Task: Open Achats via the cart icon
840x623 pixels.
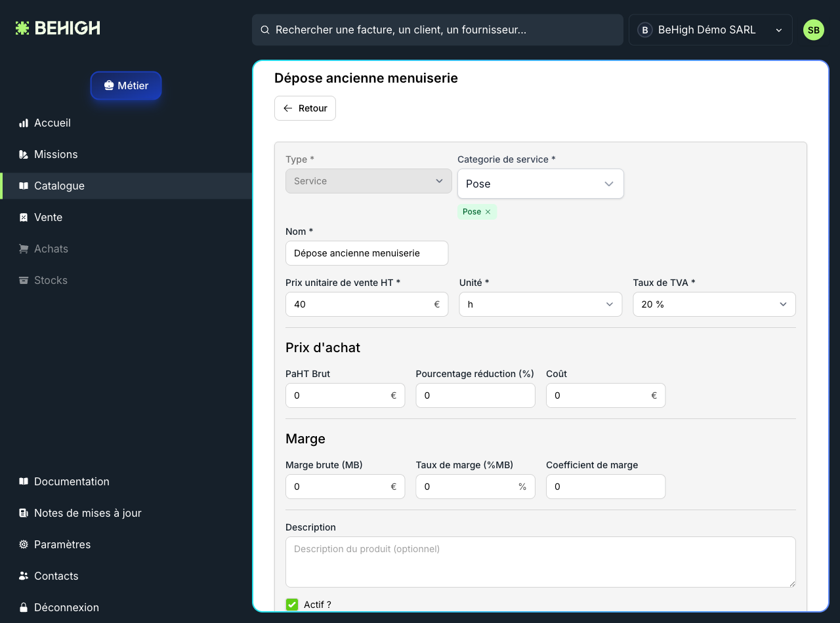Action: pyautogui.click(x=24, y=249)
